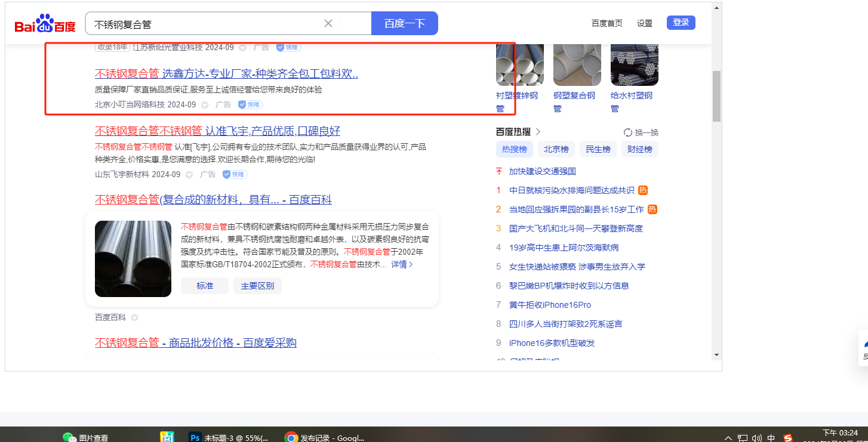Open Photoshop from the taskbar
868x442 pixels.
coord(195,437)
